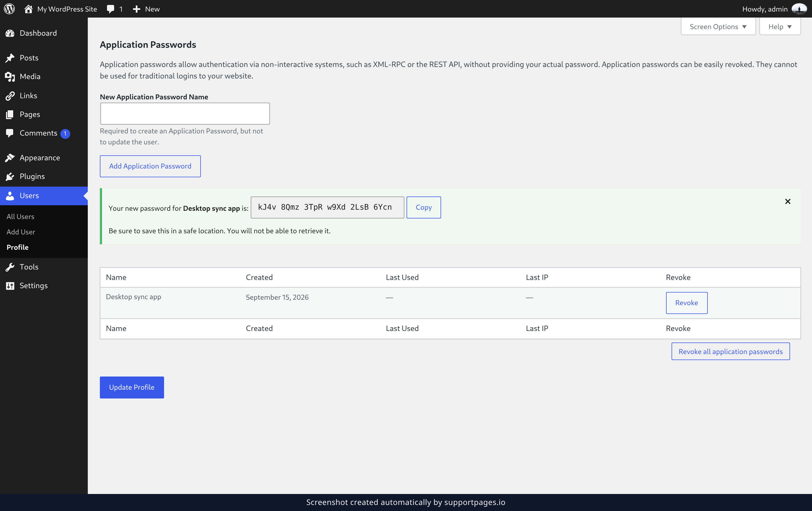Copy the new application password
Screen dimensions: 812x511
point(424,207)
